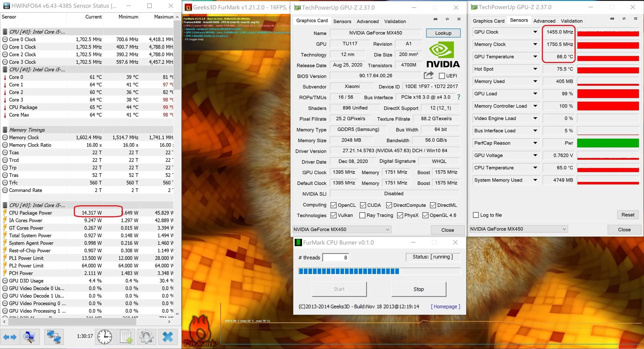The height and width of the screenshot is (349, 644).
Task: Open hamburger menu in right GPU-Z Sensors window
Action: click(x=636, y=19)
